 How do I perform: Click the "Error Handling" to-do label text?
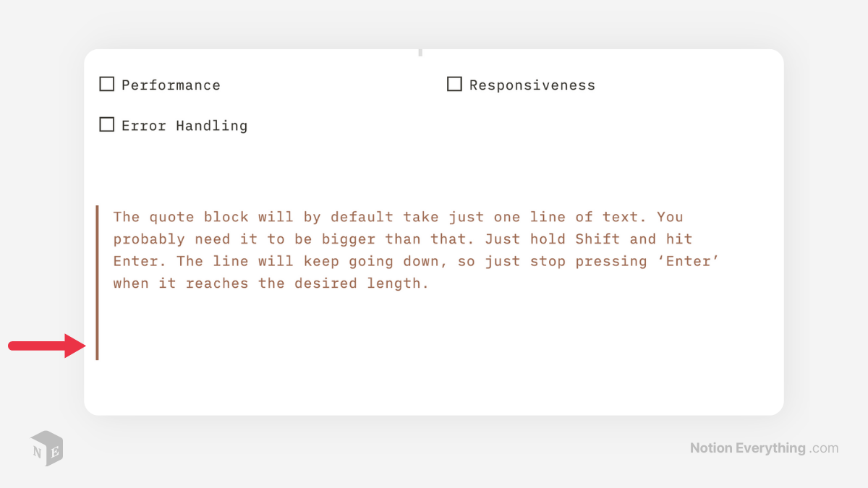click(x=184, y=126)
